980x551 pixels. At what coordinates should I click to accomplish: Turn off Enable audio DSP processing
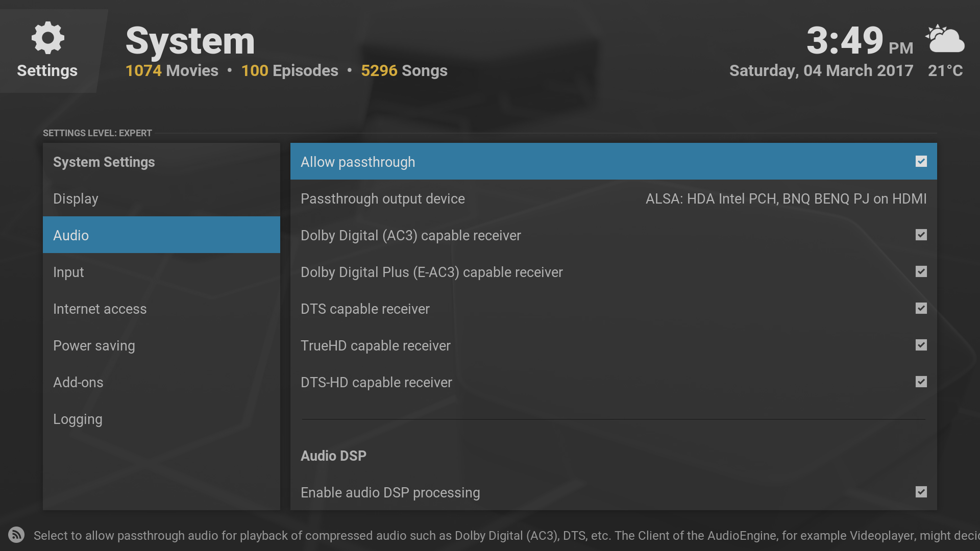921,492
